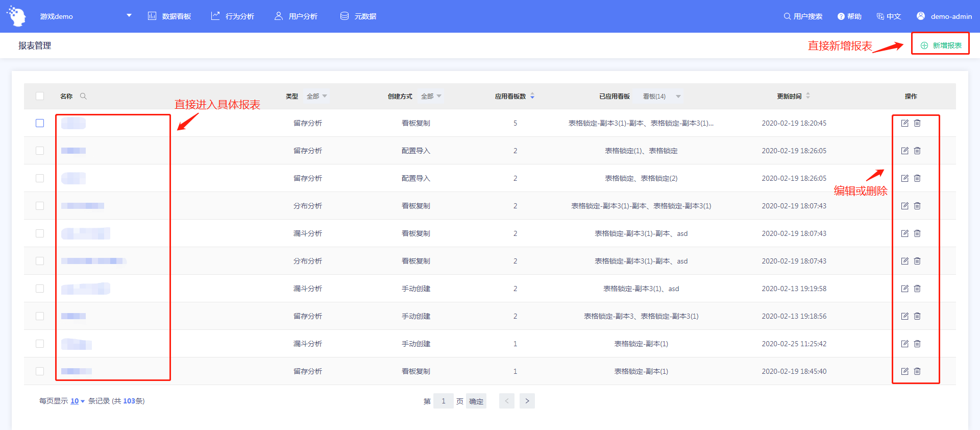Check the row updated 2020-02-25 11:25:42
This screenshot has width=980, height=430.
pyautogui.click(x=40, y=344)
